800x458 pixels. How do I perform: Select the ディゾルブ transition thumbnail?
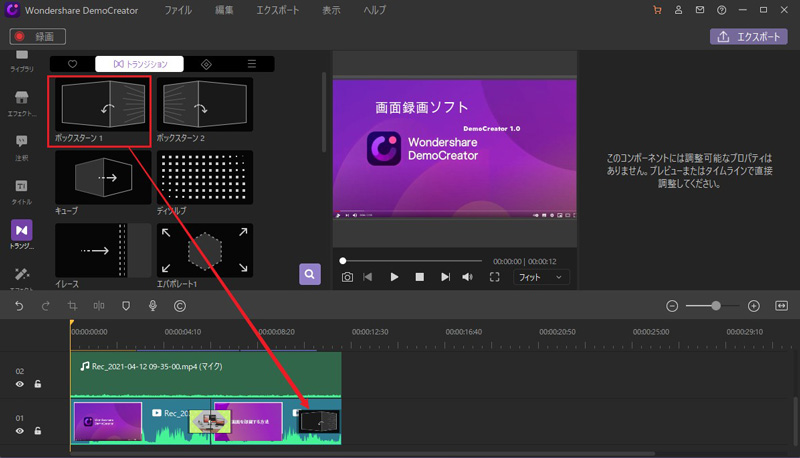coord(205,177)
